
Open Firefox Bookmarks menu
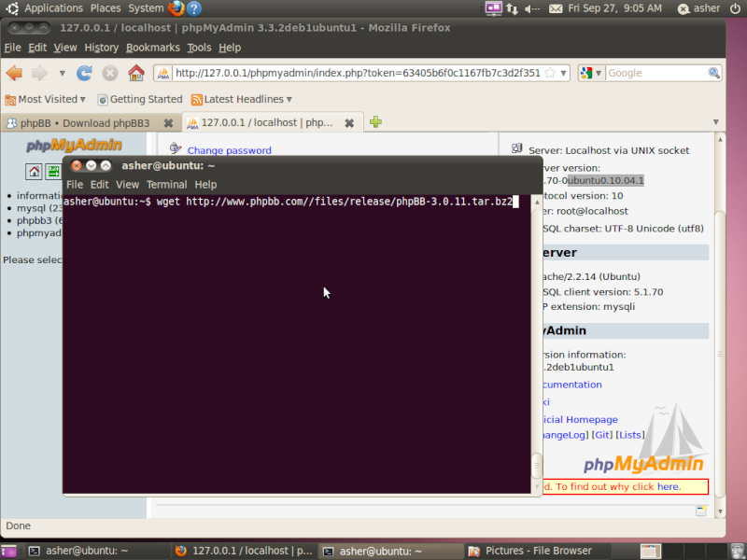point(153,48)
